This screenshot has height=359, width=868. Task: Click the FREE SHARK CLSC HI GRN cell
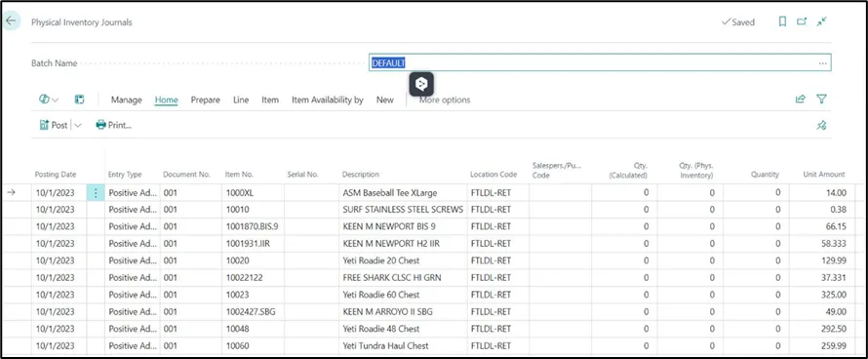(x=403, y=278)
